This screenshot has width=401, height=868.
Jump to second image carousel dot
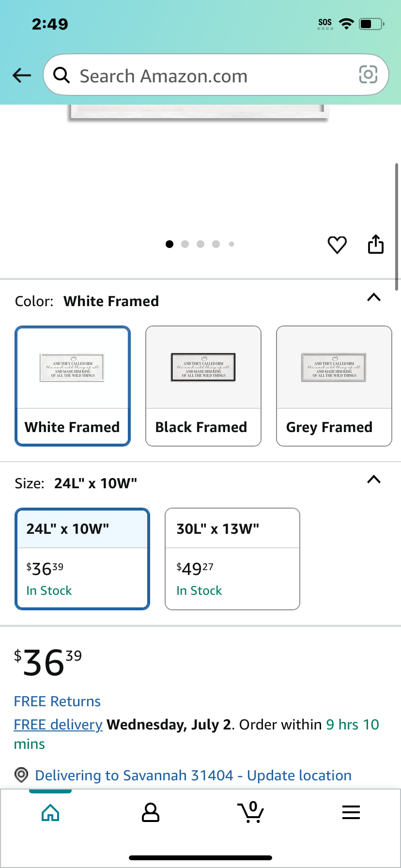pyautogui.click(x=185, y=244)
